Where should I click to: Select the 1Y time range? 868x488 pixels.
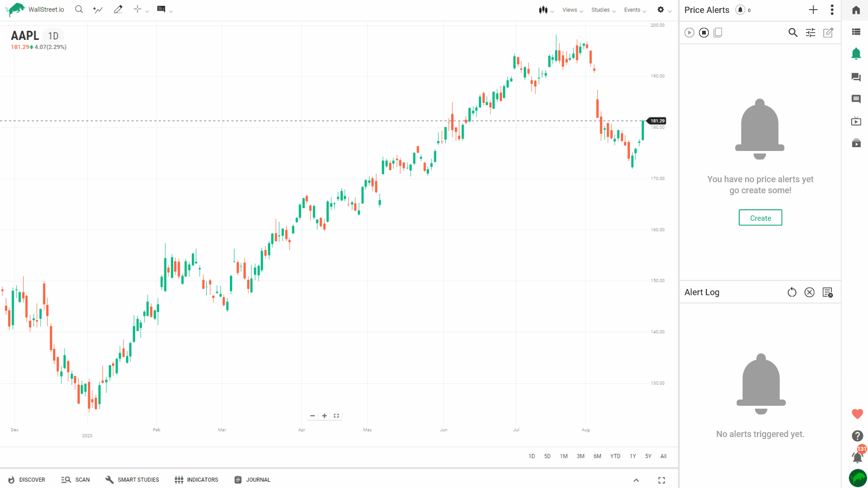tap(633, 456)
